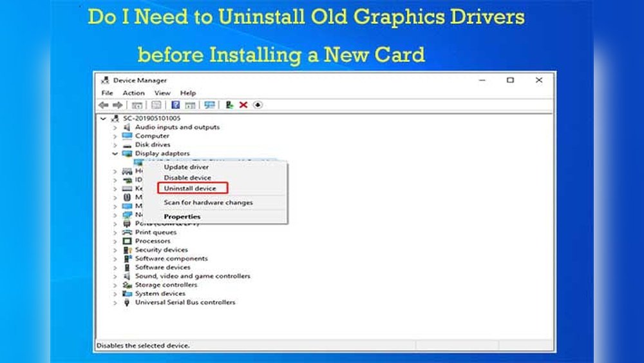Click the update driver toolbar icon with green arrow

pos(229,105)
